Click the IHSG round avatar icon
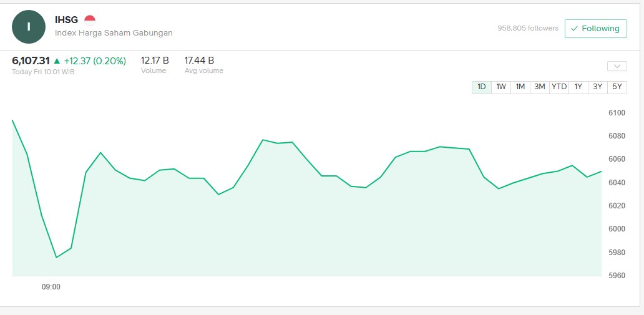 coord(28,27)
